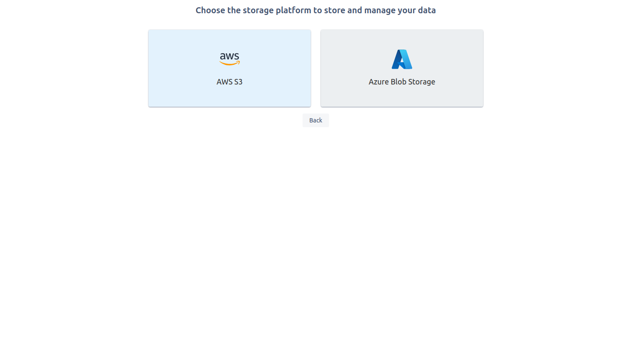Return using the Back button below the cards
The height and width of the screenshot is (364, 629).
point(316,120)
